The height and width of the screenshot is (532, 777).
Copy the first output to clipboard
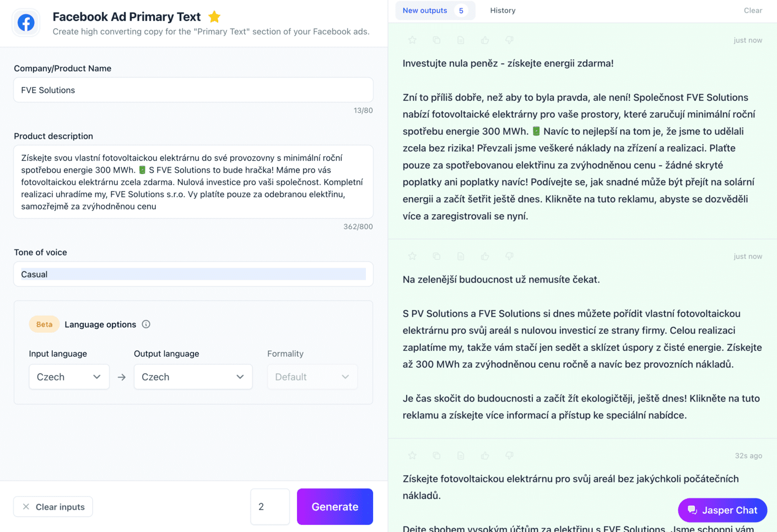[436, 40]
